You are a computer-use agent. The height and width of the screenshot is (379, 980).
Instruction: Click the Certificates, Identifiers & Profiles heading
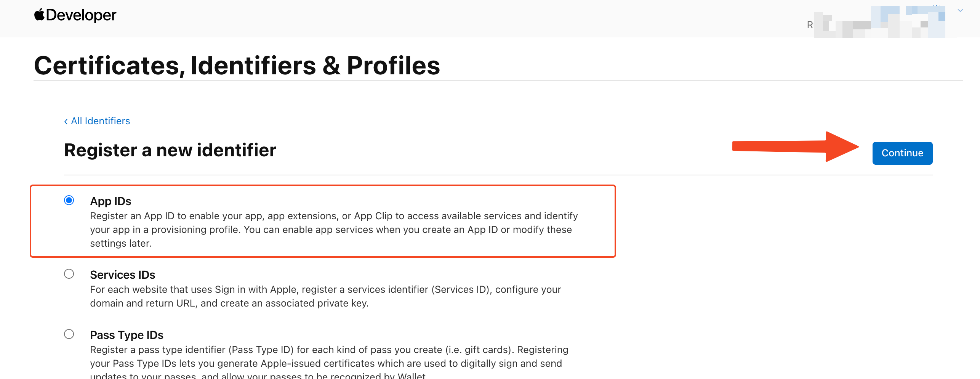[x=237, y=65]
